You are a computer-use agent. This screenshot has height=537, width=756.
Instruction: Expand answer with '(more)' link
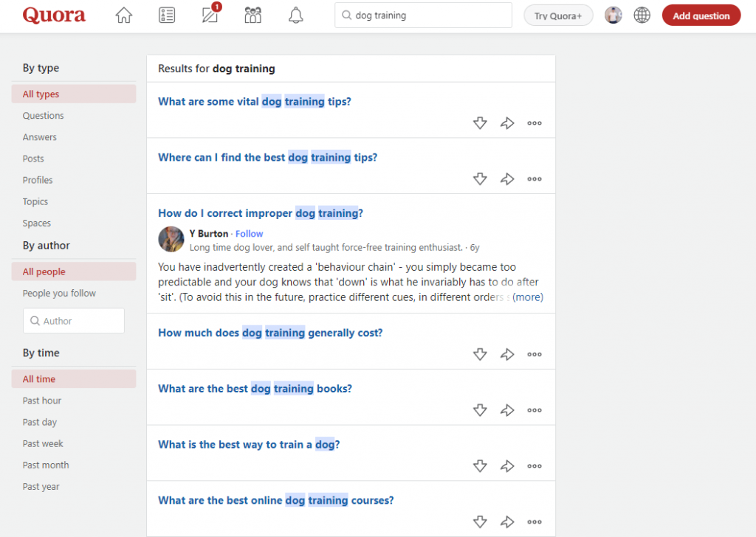(x=528, y=297)
